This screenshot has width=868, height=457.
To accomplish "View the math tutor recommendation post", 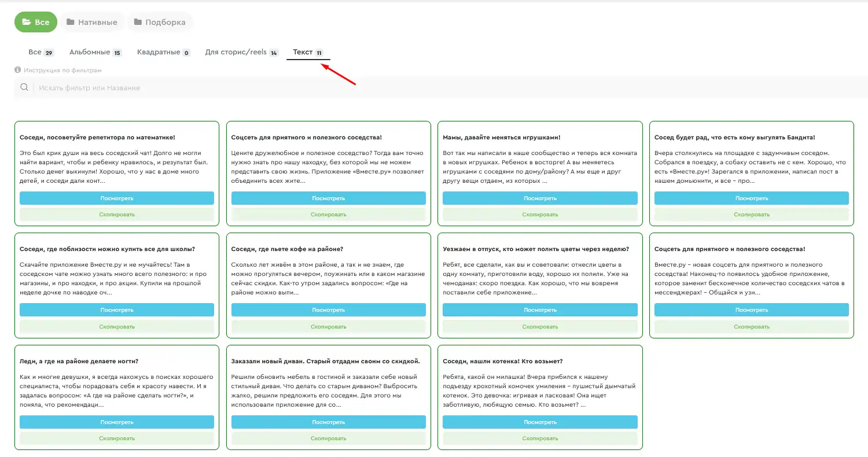I will pos(117,198).
